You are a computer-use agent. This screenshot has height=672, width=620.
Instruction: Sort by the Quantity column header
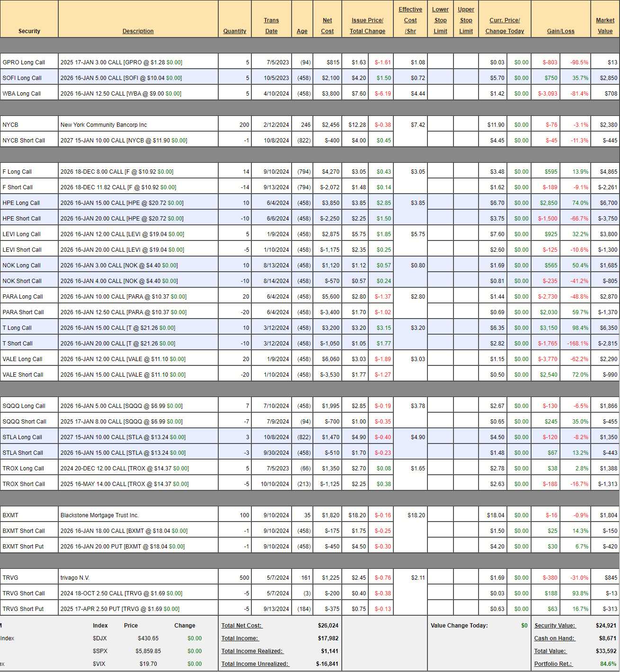pyautogui.click(x=235, y=31)
